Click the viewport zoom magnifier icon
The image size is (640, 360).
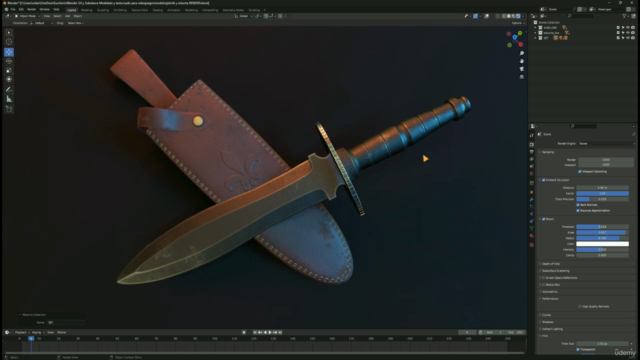coord(522,53)
